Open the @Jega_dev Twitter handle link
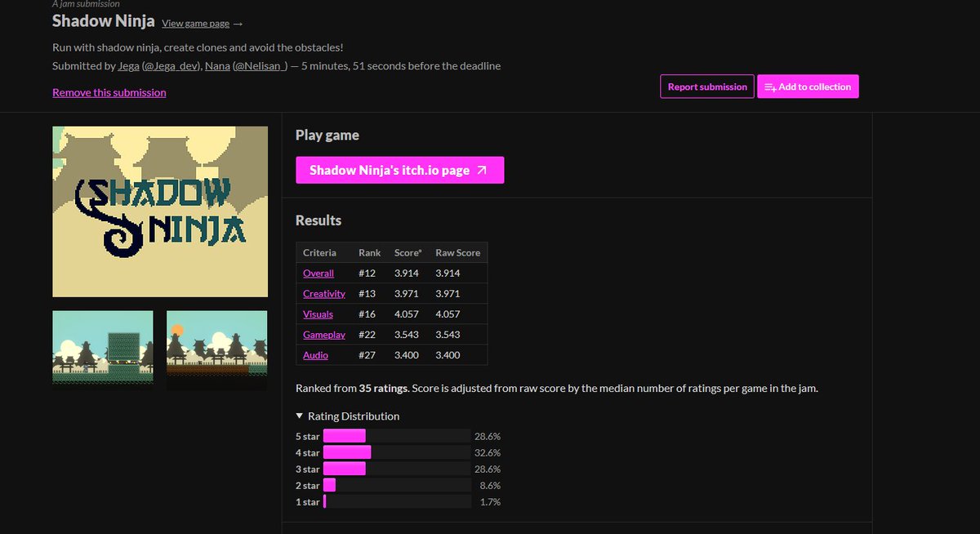Screen dimensions: 980x534 click(x=171, y=65)
